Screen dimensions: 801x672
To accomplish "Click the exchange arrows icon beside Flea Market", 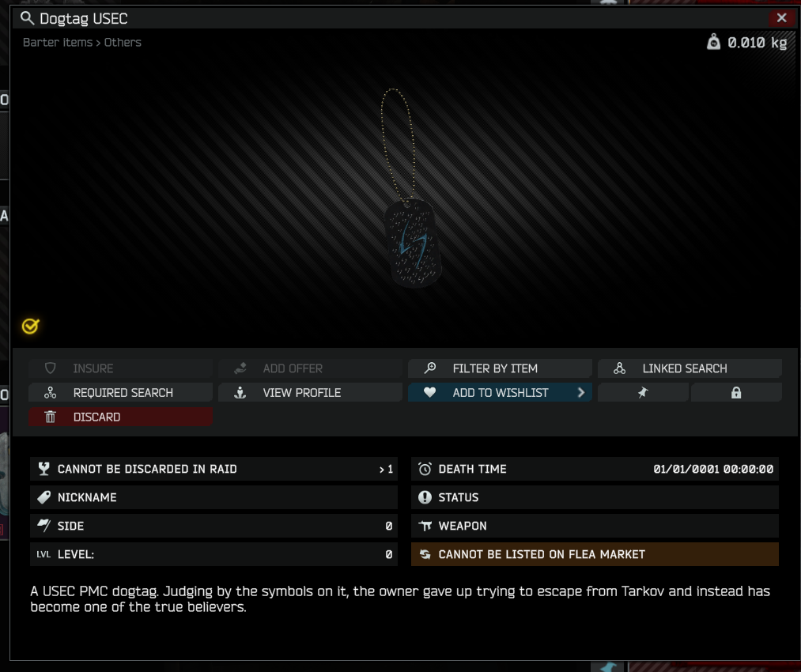I will click(425, 554).
